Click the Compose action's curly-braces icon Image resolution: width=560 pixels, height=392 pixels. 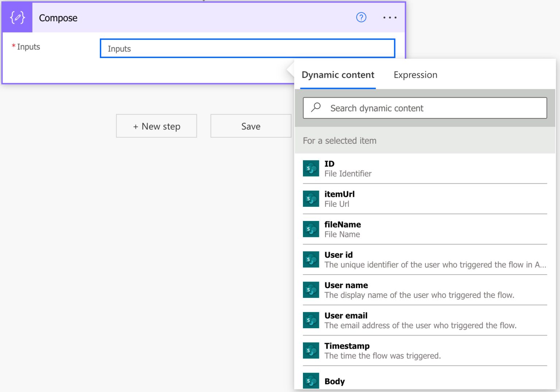coord(17,17)
